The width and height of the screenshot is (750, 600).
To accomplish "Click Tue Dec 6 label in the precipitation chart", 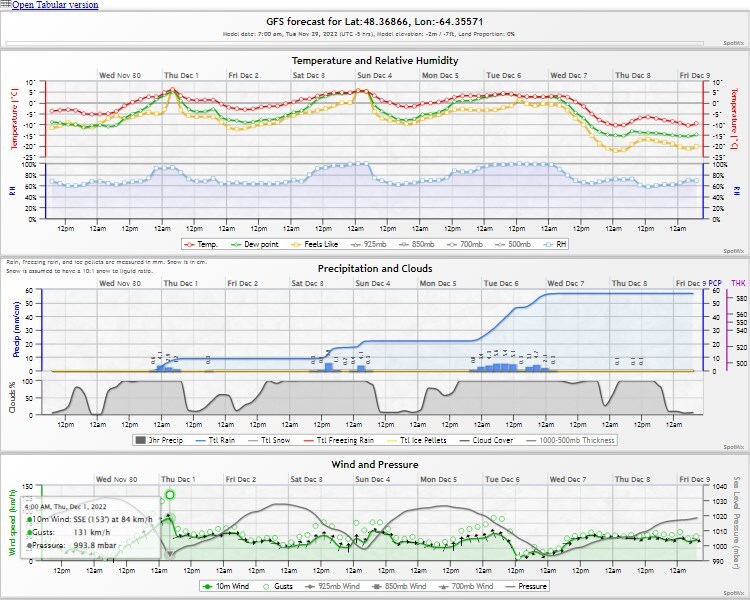I will pos(501,283).
